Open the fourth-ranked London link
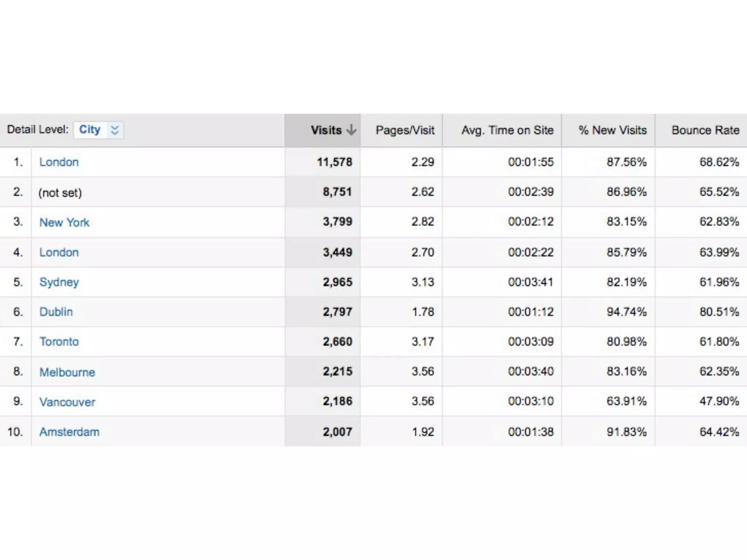Image resolution: width=747 pixels, height=560 pixels. pos(59,252)
